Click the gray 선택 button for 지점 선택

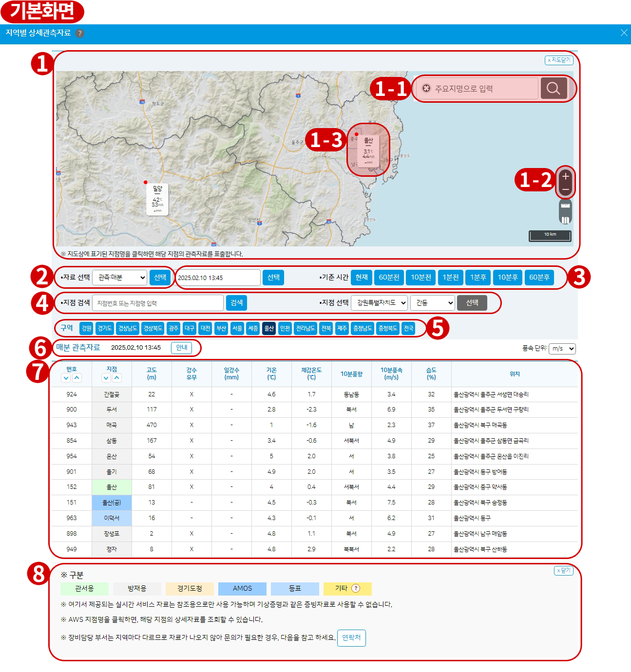tap(472, 303)
